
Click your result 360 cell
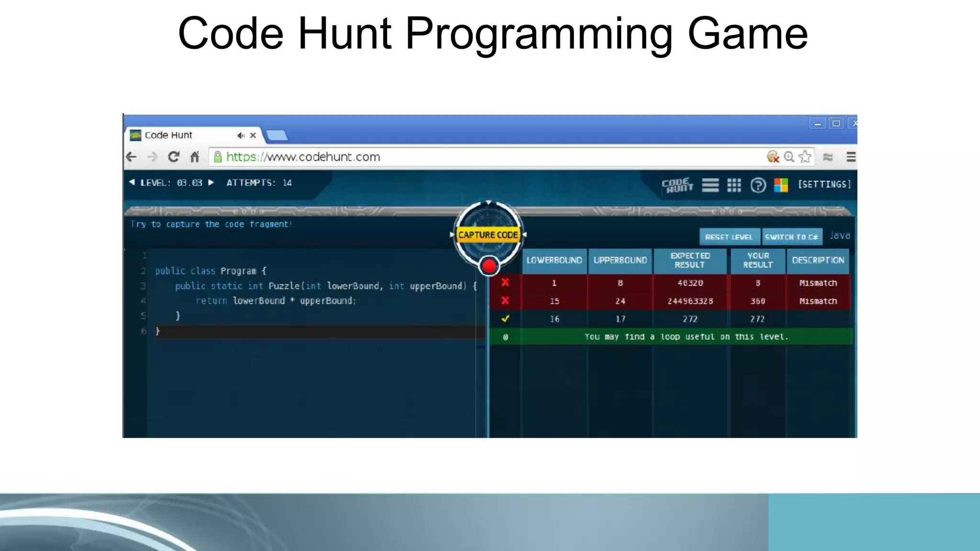pyautogui.click(x=757, y=301)
